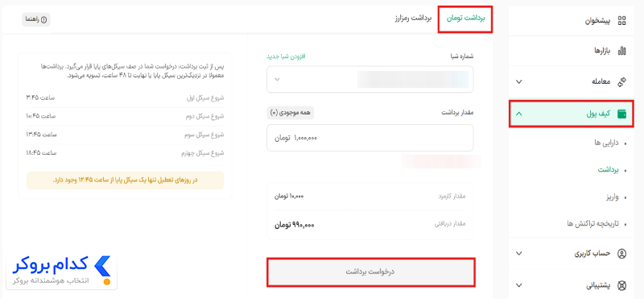This screenshot has width=644, height=299.
Task: Click the کیف پول wallet icon
Action: [621, 114]
